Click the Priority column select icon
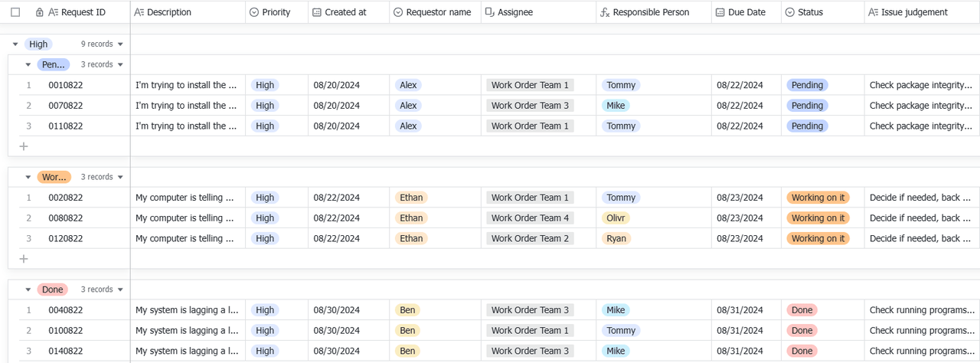980x363 pixels. point(253,12)
